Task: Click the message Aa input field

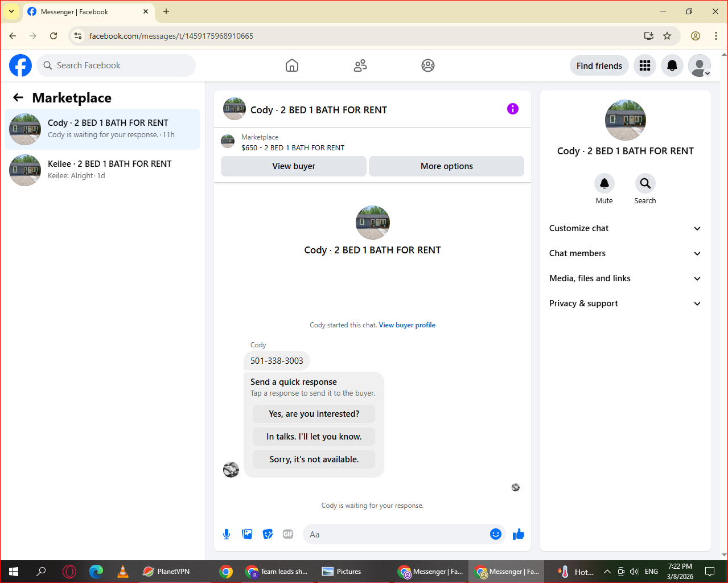Action: tap(396, 534)
